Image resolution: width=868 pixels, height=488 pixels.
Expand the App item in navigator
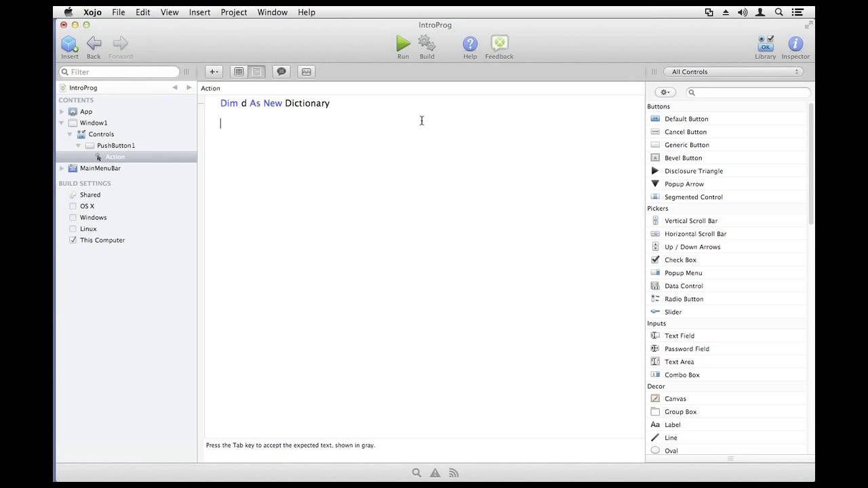[x=62, y=112]
